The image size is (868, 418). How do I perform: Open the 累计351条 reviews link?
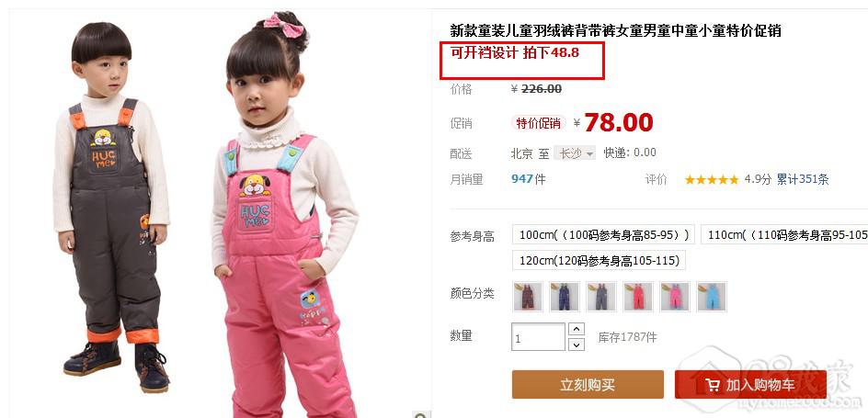(x=803, y=179)
